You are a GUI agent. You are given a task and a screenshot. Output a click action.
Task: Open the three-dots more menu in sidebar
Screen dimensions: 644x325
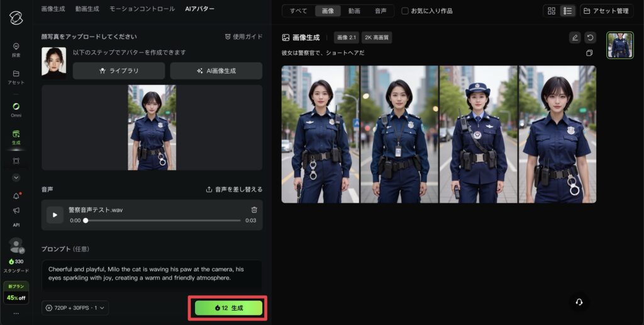(16, 313)
